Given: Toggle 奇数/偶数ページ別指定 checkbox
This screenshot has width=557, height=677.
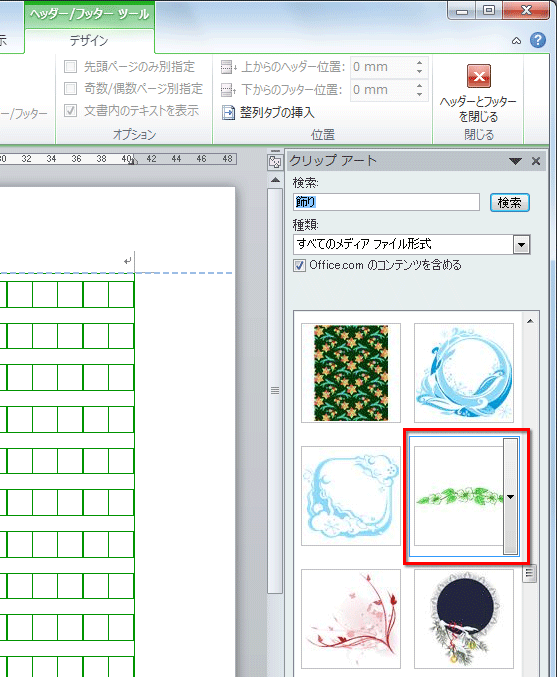Looking at the screenshot, I should pos(70,89).
